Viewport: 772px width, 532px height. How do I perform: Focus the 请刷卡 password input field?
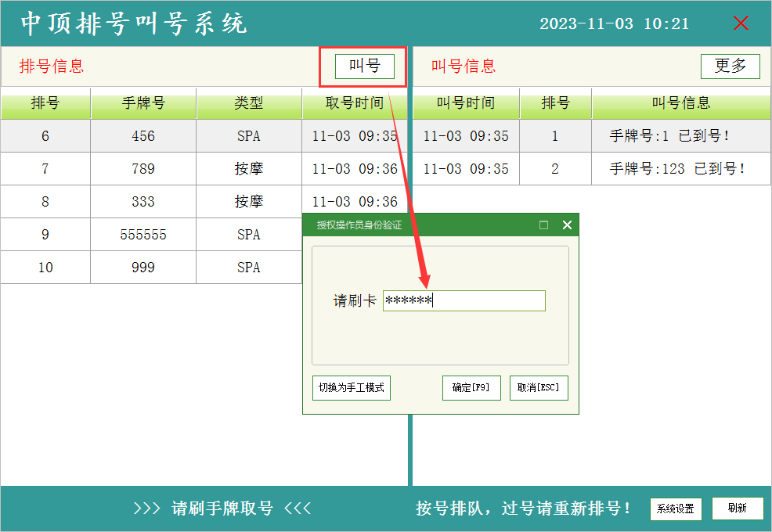(x=464, y=301)
